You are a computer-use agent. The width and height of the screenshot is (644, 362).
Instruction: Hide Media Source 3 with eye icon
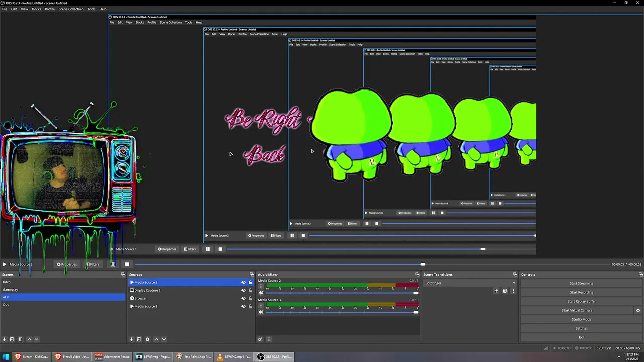244,282
